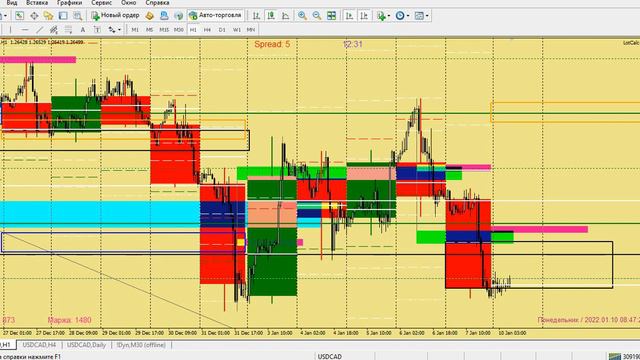Click the clock Periods icon
This screenshot has height=360, width=640.
400,16
